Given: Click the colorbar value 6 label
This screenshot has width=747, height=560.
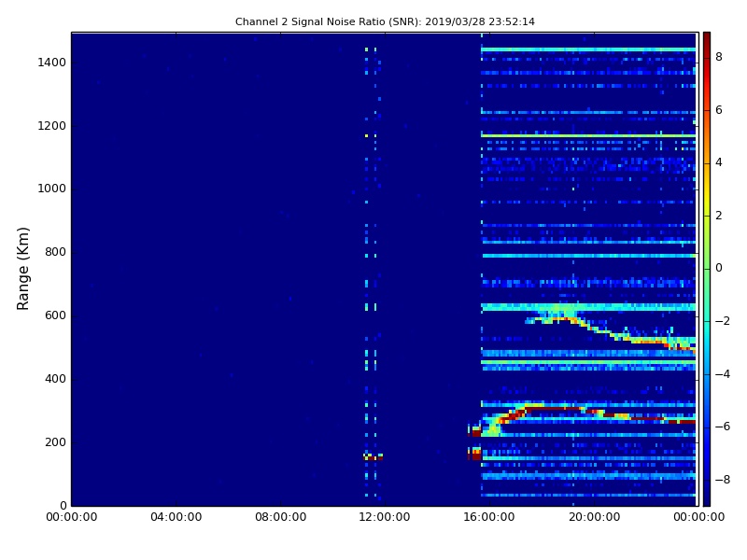Looking at the screenshot, I should pyautogui.click(x=719, y=110).
